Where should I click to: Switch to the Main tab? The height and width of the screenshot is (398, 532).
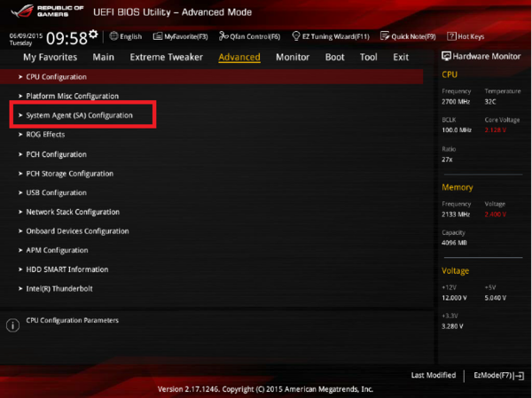(x=104, y=57)
